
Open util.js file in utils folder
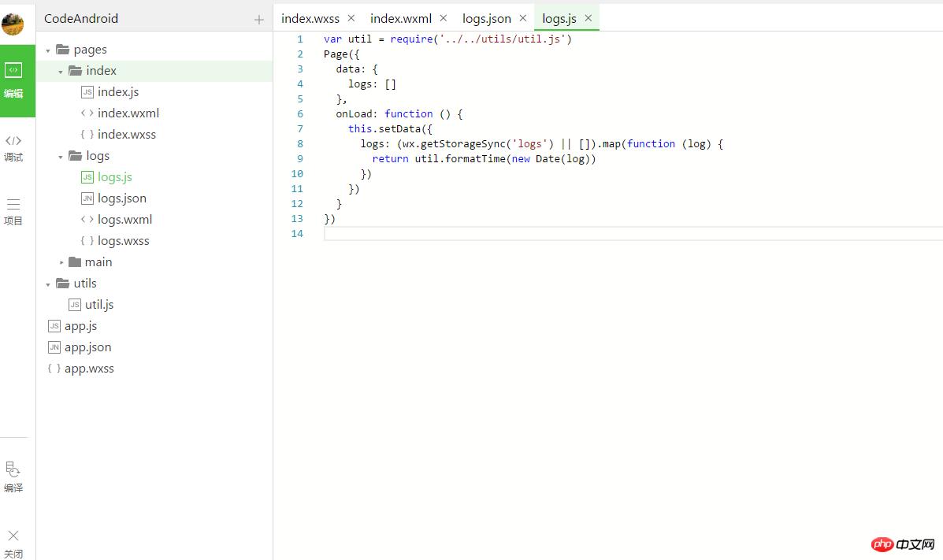click(99, 305)
